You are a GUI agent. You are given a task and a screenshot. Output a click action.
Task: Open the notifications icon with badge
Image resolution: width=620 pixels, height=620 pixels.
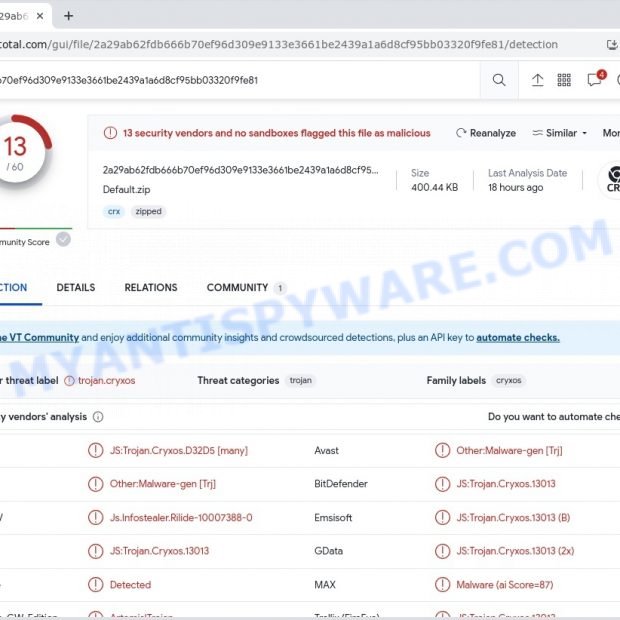pyautogui.click(x=595, y=79)
